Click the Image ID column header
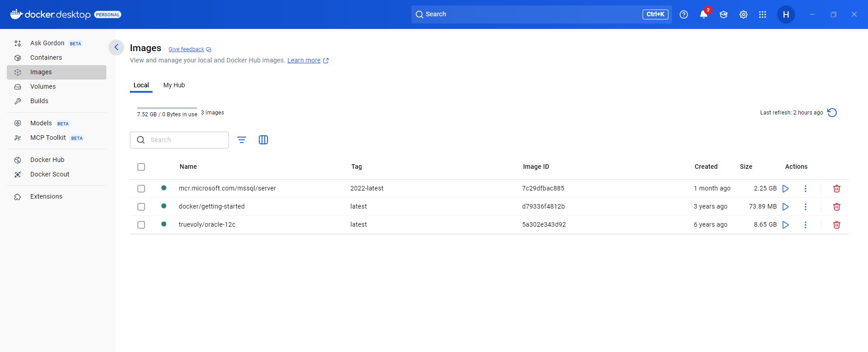This screenshot has width=868, height=352. 536,166
